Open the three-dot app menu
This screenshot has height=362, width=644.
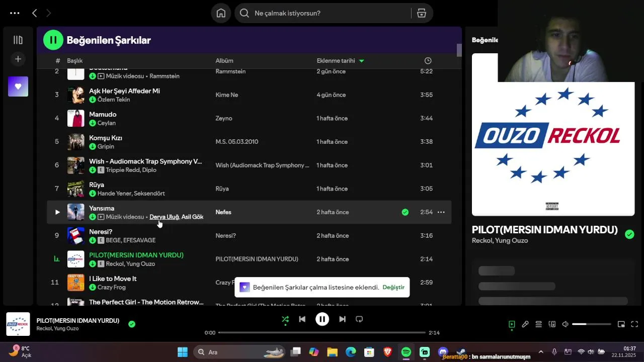(x=15, y=13)
